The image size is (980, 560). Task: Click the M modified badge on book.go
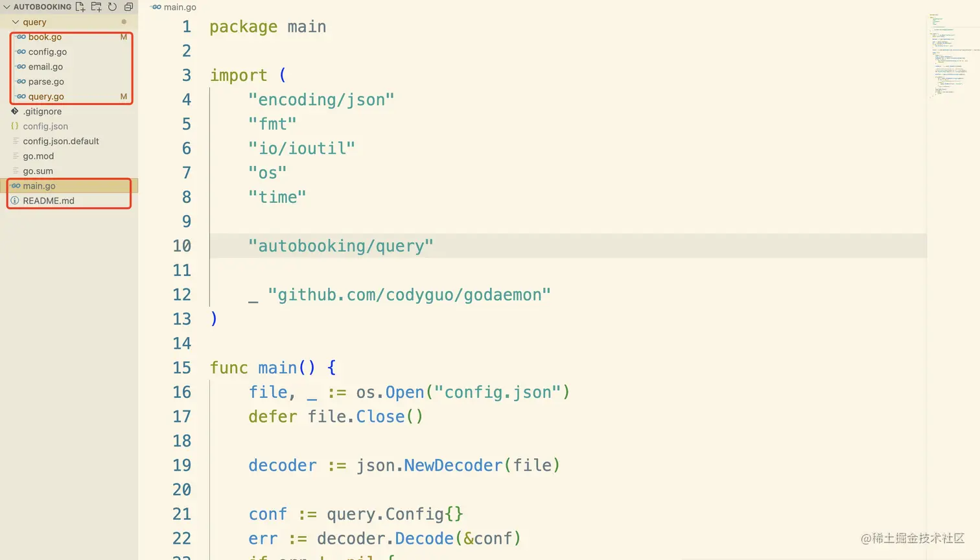click(122, 37)
